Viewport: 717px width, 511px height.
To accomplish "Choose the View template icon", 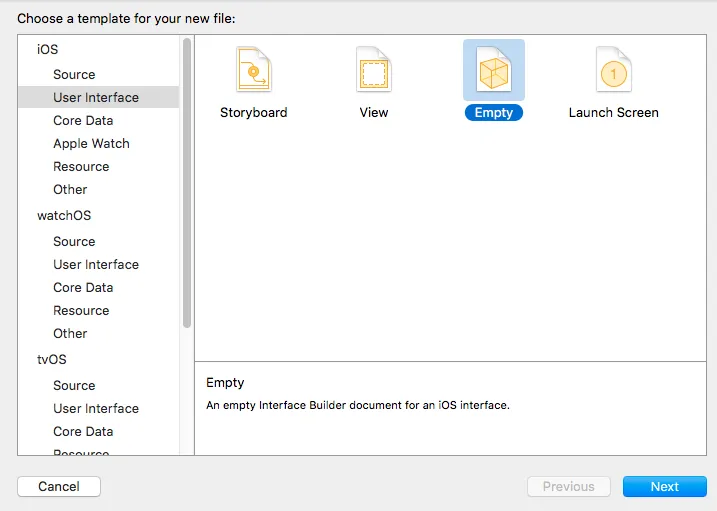I will (x=373, y=70).
